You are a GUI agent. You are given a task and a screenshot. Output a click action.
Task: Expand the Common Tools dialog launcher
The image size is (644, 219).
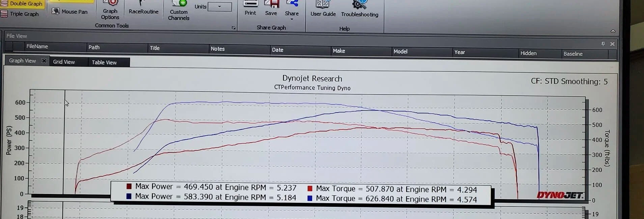tap(233, 28)
